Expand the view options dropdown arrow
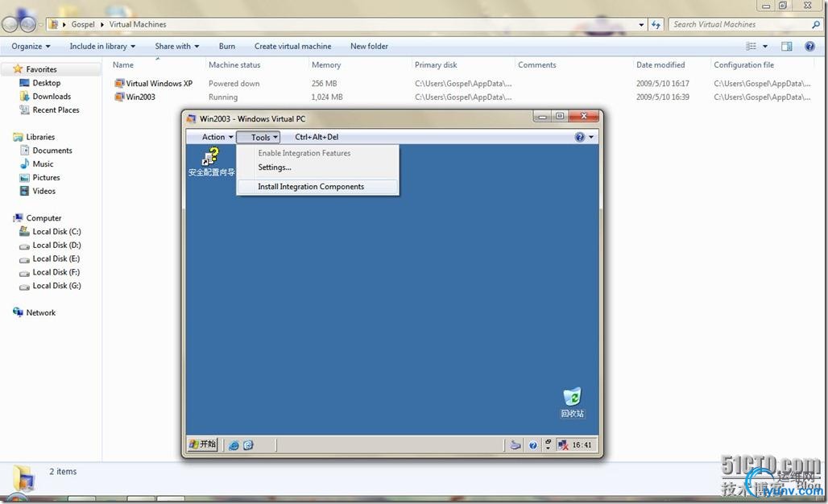 pos(765,47)
